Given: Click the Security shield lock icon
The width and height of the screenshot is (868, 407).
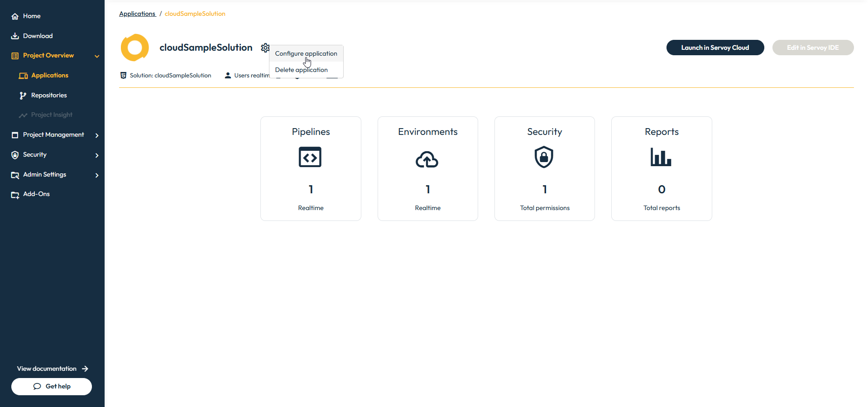Looking at the screenshot, I should tap(544, 157).
